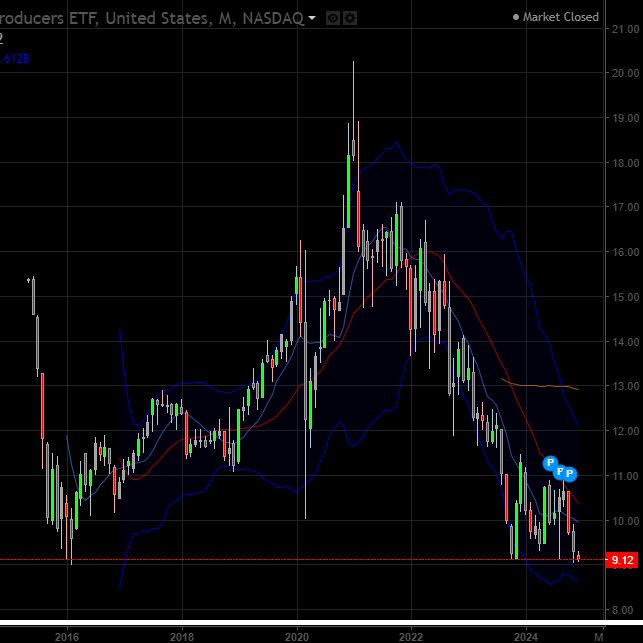Click the 12.00 price axis label

pyautogui.click(x=625, y=431)
